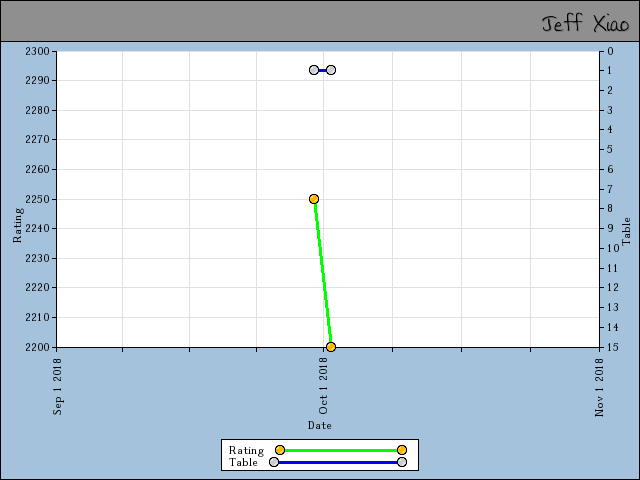Click the 'Rating' legend label

click(246, 450)
